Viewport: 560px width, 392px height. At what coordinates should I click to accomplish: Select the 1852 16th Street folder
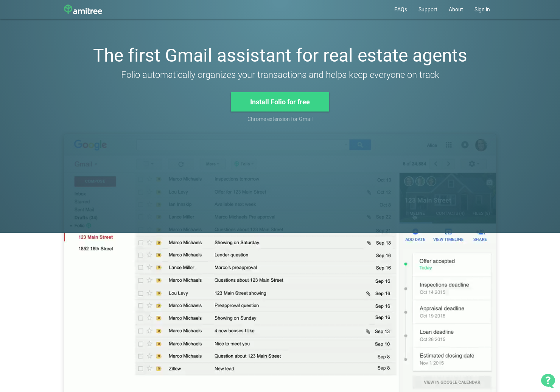[96, 249]
